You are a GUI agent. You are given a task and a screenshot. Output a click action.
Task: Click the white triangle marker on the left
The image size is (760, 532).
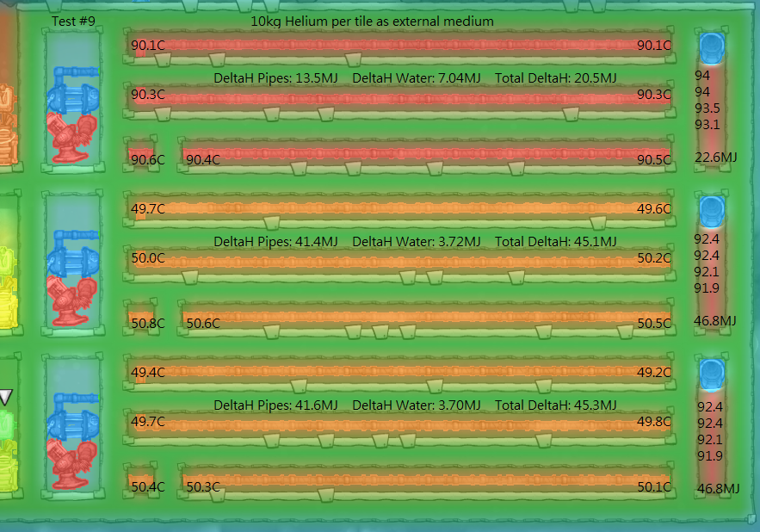tap(6, 397)
